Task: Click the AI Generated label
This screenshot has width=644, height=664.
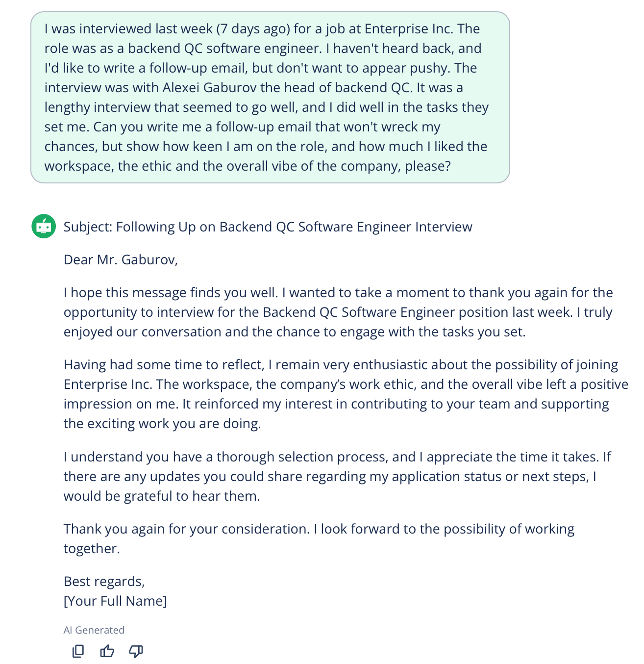Action: pyautogui.click(x=94, y=630)
